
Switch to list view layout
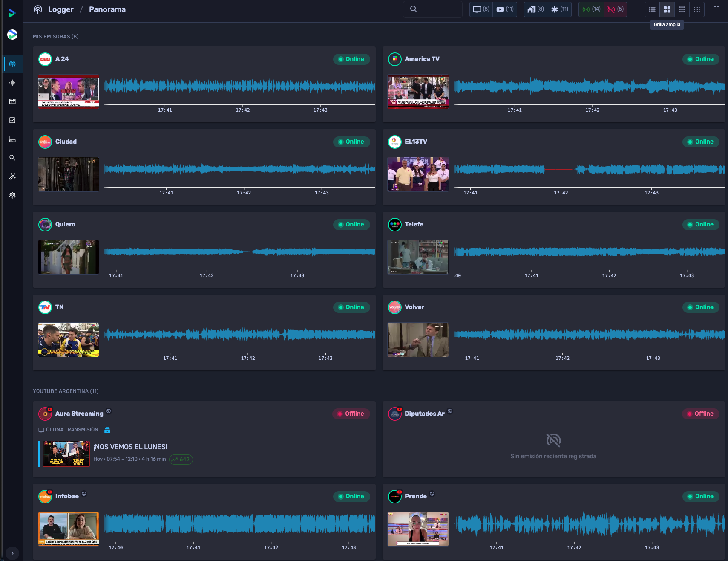point(652,9)
